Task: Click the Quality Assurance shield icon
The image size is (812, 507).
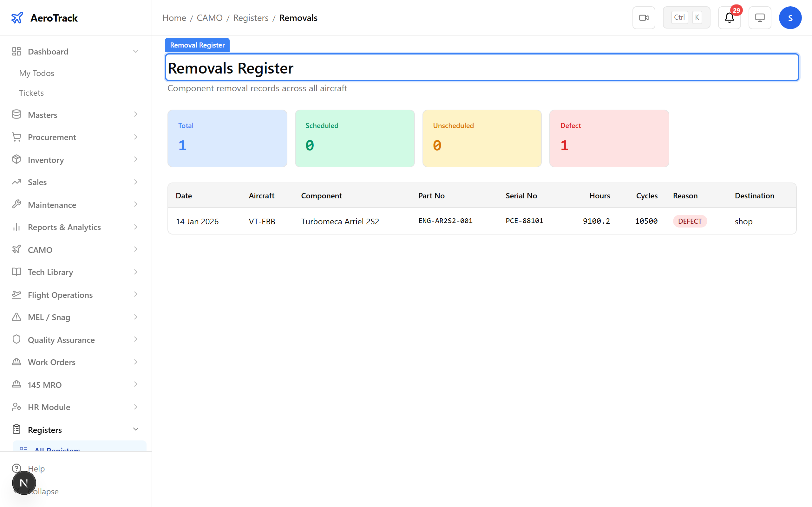Action: 16,339
